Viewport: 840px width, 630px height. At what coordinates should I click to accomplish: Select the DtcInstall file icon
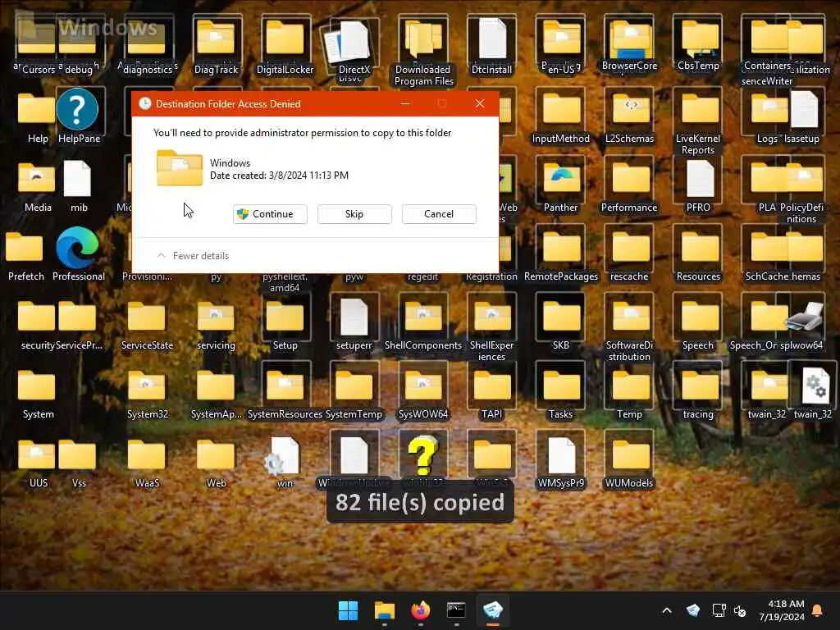(492, 39)
